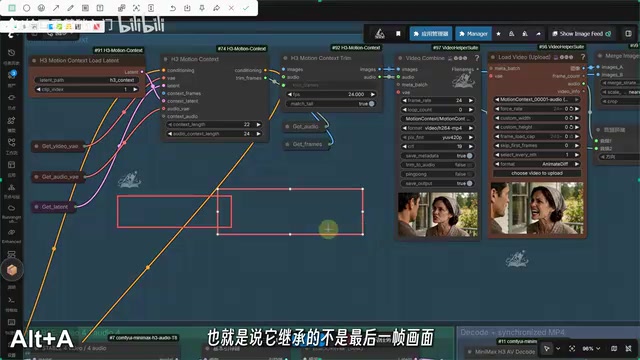
Task: Save screenshot to file icon
Action: (x=187, y=8)
